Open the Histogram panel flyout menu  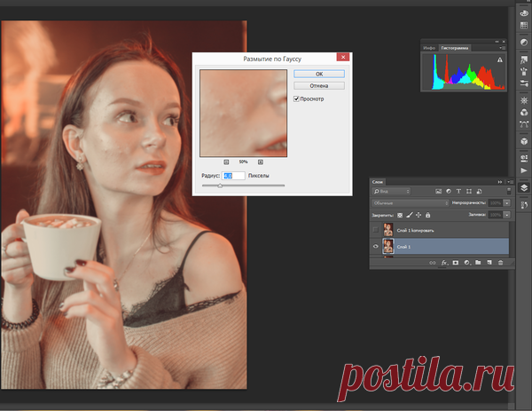pyautogui.click(x=503, y=48)
